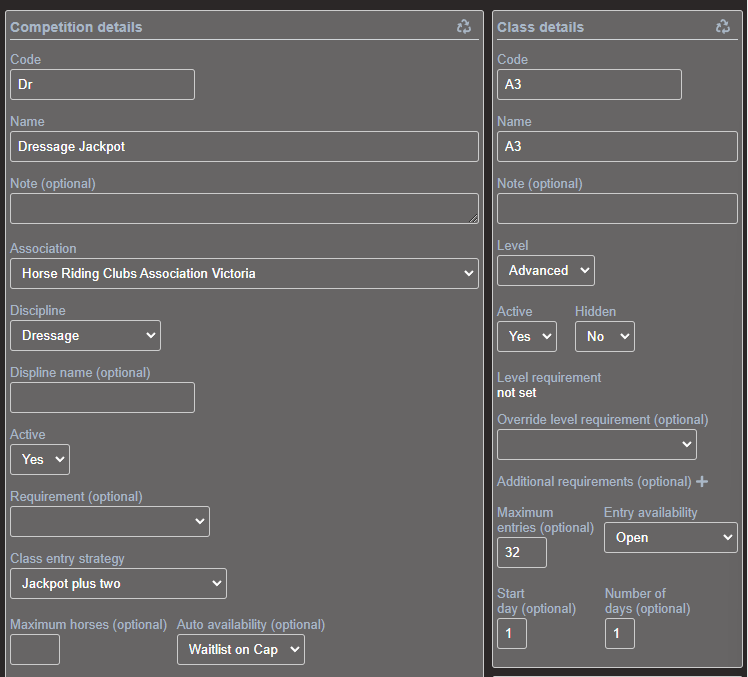This screenshot has width=748, height=677.
Task: Focus the competition Note text area
Action: click(244, 209)
